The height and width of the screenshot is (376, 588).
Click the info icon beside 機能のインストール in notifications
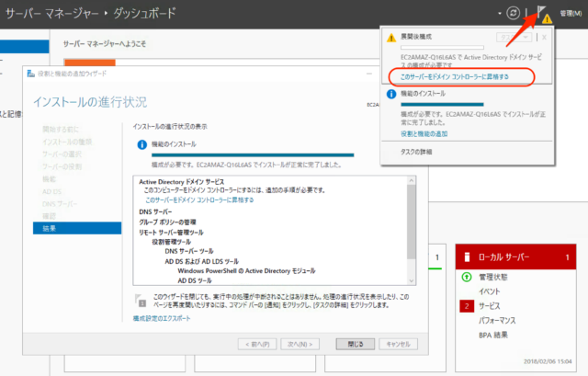[x=391, y=94]
